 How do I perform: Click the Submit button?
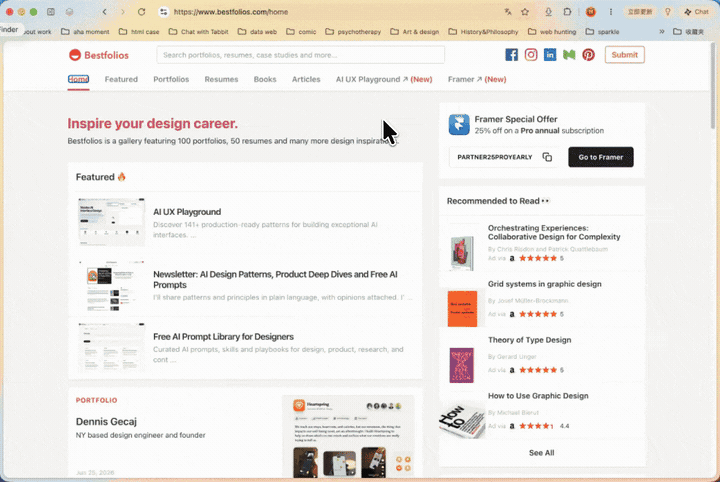pyautogui.click(x=624, y=55)
